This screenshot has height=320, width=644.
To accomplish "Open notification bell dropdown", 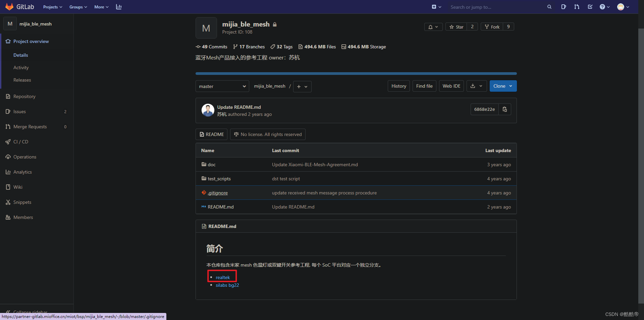I will pyautogui.click(x=433, y=27).
